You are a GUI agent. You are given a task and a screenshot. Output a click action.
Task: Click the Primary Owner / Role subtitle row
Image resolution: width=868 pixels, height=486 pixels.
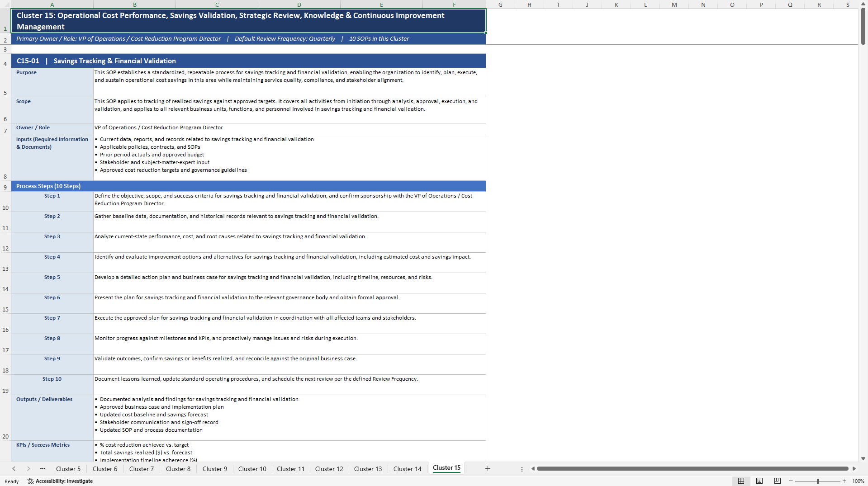[248, 39]
